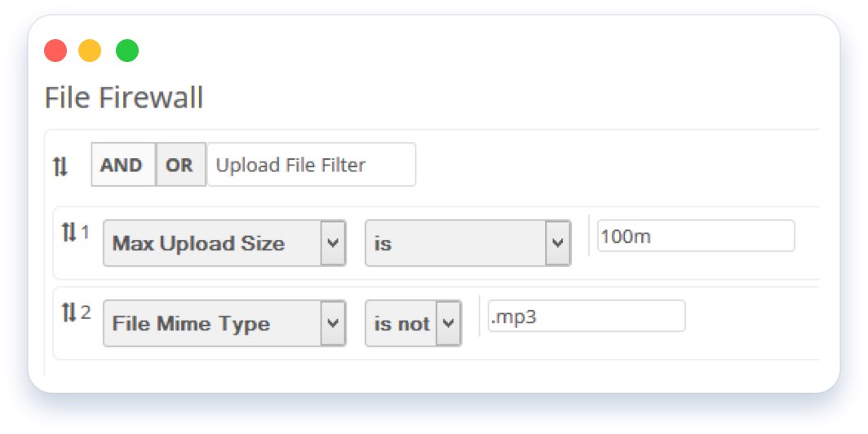Click the chevron arrow on the "is not" selector
The image size is (868, 434).
coord(449,323)
